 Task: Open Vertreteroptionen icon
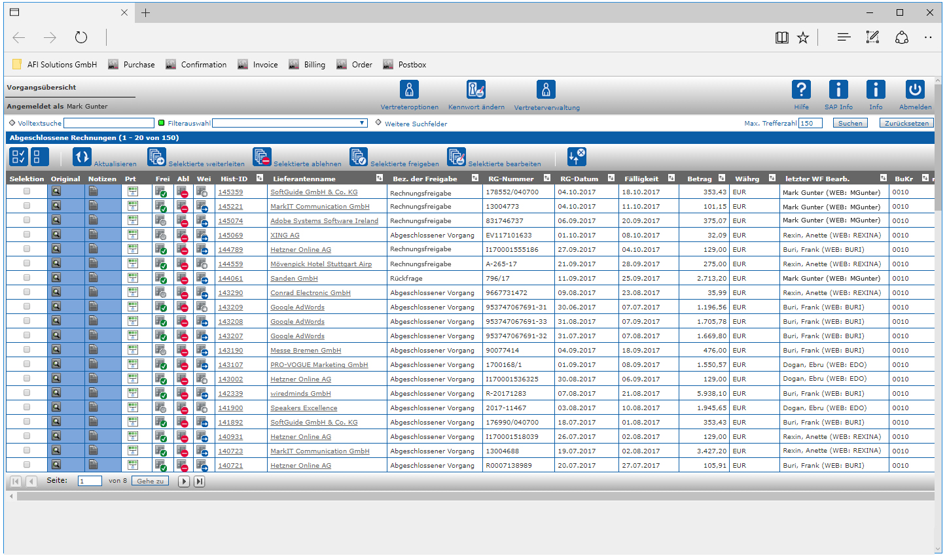pyautogui.click(x=409, y=90)
